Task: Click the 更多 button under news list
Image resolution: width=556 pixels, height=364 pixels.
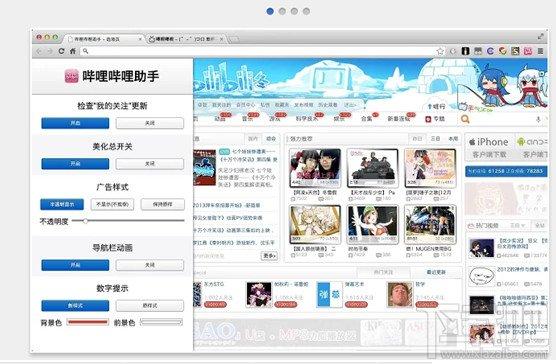Action: (269, 256)
